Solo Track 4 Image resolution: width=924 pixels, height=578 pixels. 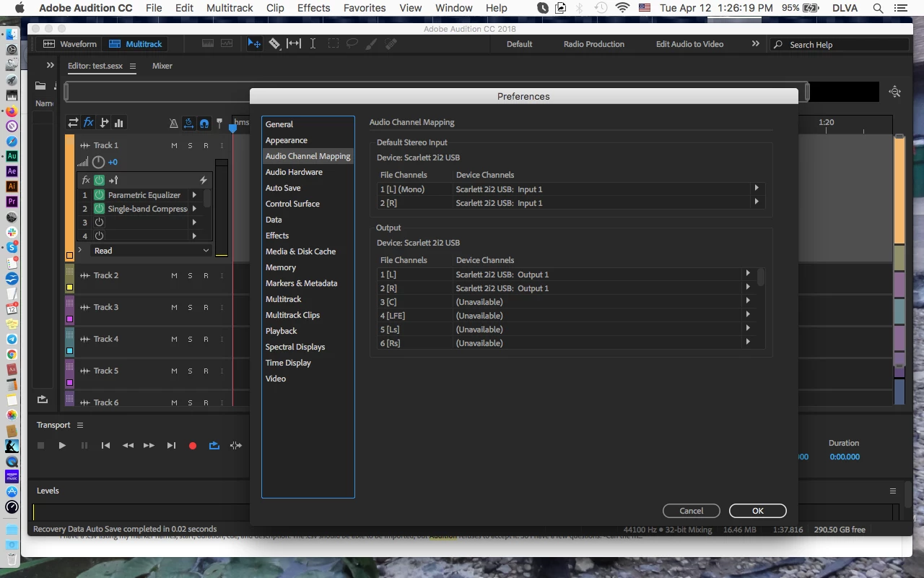click(x=190, y=340)
